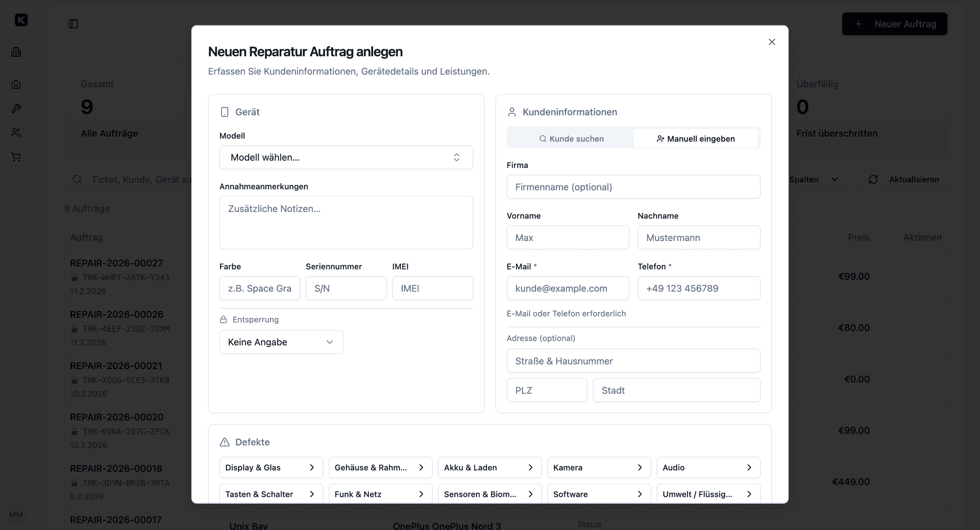Image resolution: width=980 pixels, height=530 pixels.
Task: Click the Firmenname input field
Action: click(x=633, y=187)
